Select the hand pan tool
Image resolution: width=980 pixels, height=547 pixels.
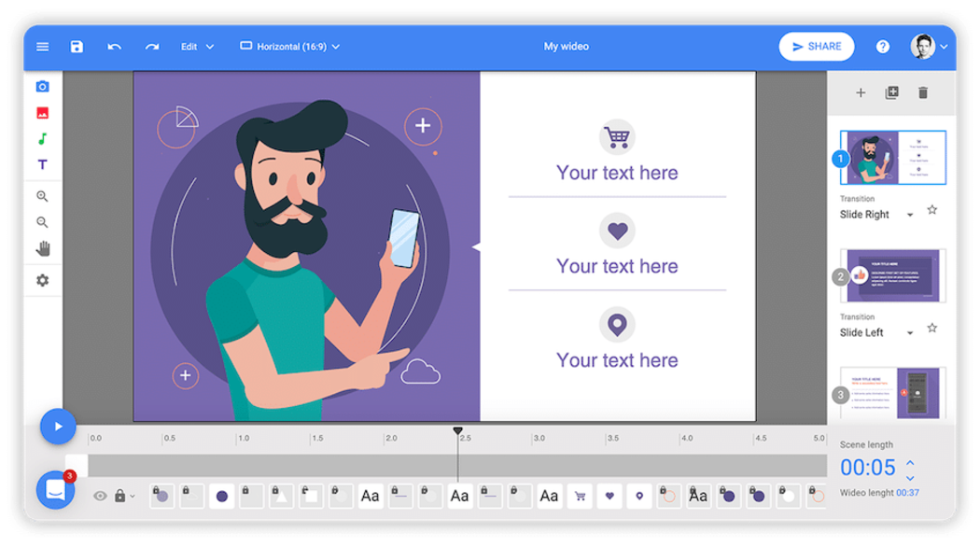point(42,248)
